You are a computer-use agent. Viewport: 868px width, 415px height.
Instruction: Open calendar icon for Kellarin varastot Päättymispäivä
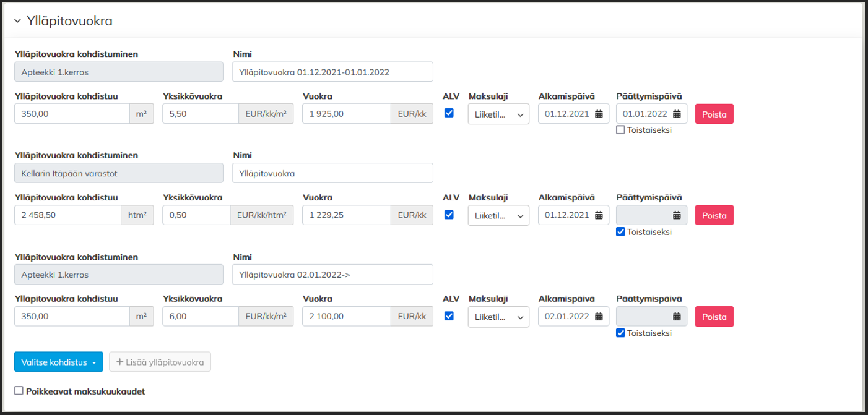(x=677, y=215)
